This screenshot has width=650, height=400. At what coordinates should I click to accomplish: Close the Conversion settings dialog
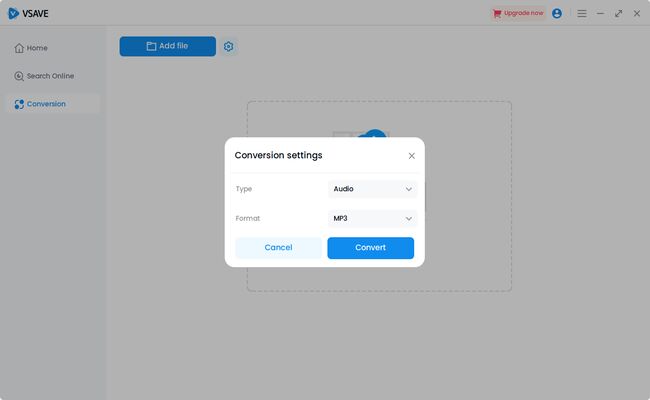coord(411,156)
